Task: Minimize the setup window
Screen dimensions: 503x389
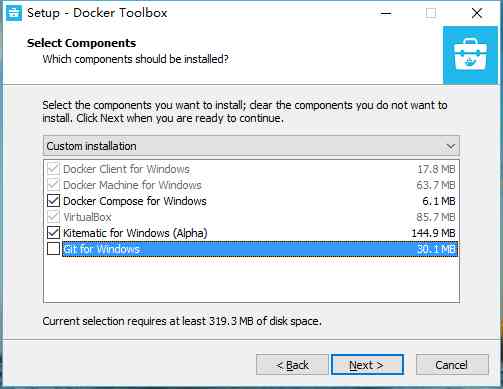Action: pyautogui.click(x=386, y=13)
